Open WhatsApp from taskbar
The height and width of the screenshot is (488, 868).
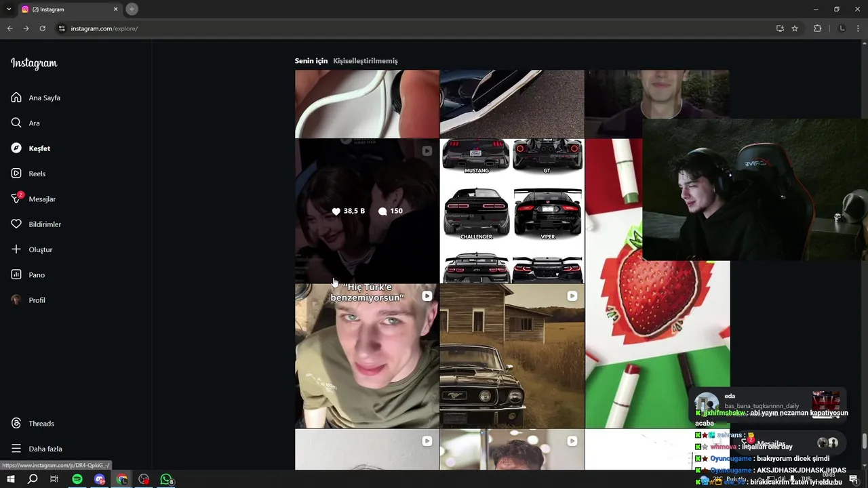[x=167, y=479]
